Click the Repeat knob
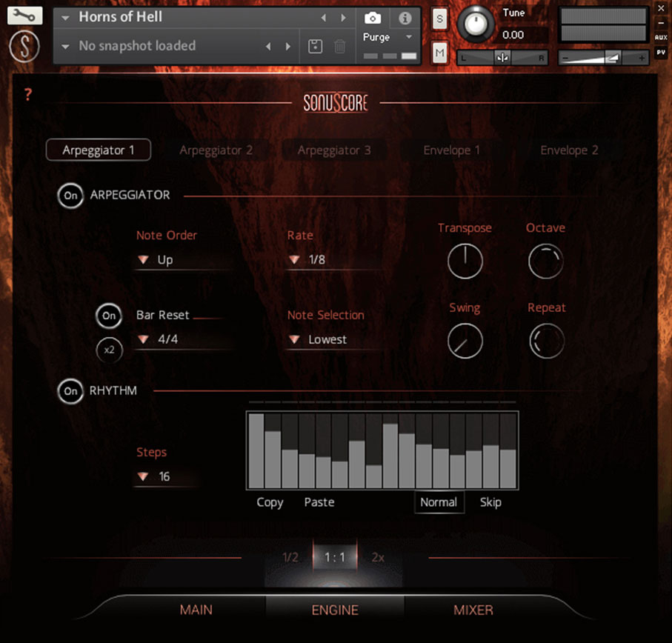672x643 pixels. click(x=547, y=341)
